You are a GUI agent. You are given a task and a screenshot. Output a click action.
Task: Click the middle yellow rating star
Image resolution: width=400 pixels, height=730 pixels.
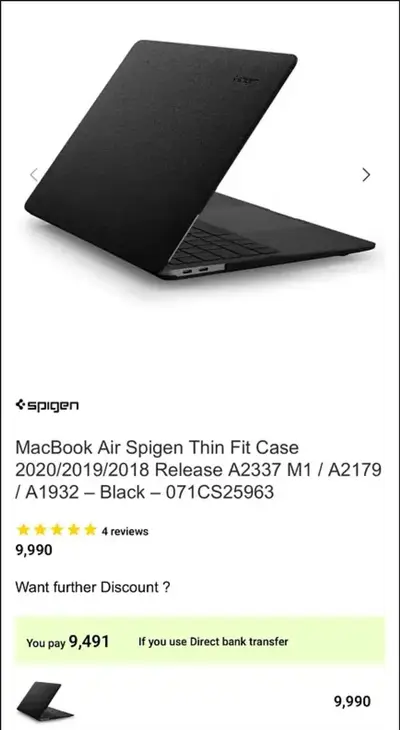coord(57,530)
